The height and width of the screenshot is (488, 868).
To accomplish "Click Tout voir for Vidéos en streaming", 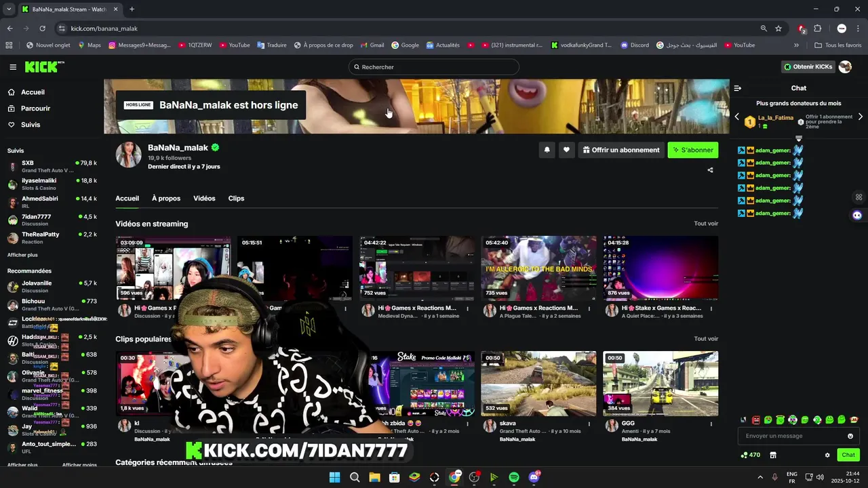I will [706, 224].
